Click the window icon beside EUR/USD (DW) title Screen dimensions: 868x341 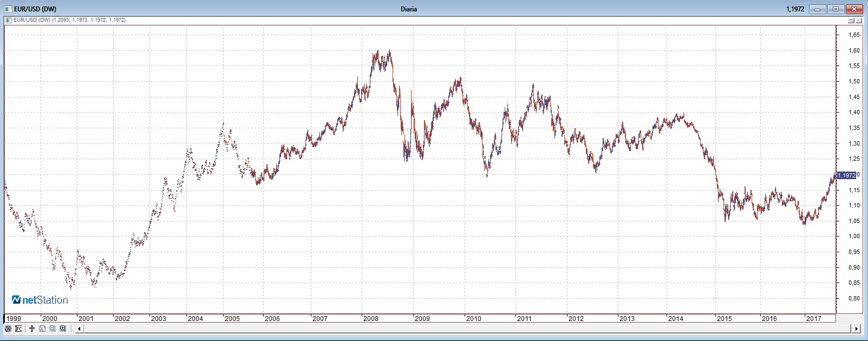click(8, 9)
